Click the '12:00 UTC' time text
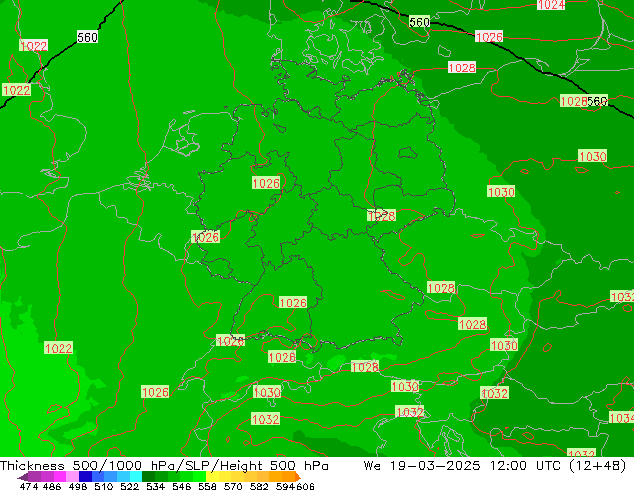 [x=525, y=466]
